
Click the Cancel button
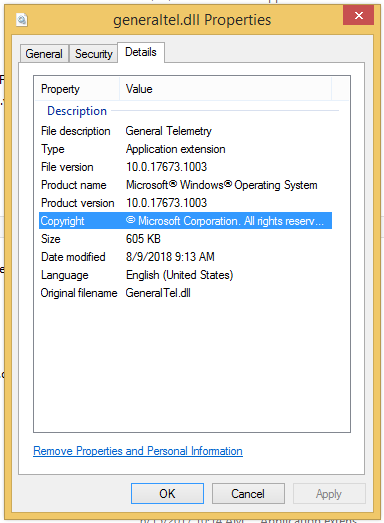tap(248, 493)
